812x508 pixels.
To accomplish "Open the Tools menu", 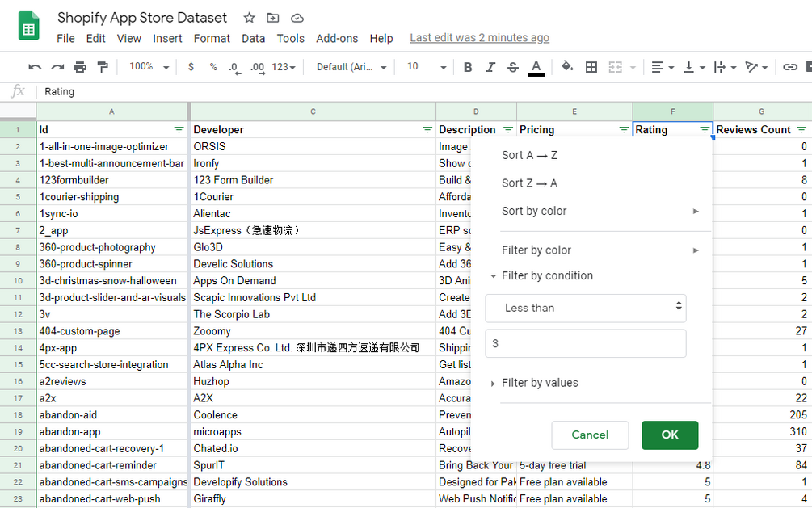I will (291, 38).
